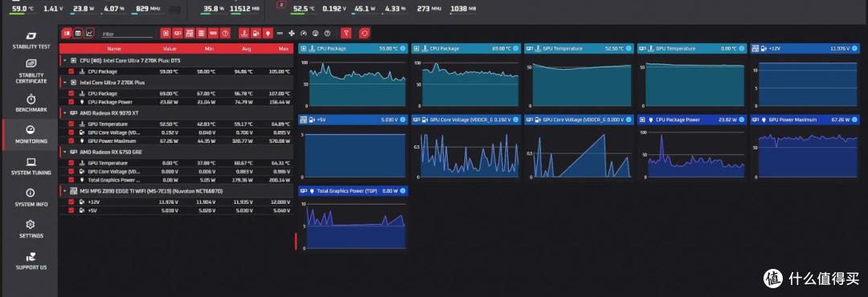Screen dimensions: 868x297
Task: Open the Benchmark section
Action: 31,103
